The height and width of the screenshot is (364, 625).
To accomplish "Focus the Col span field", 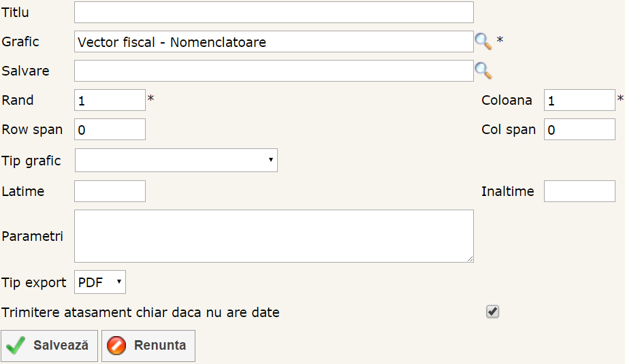I will pyautogui.click(x=579, y=129).
